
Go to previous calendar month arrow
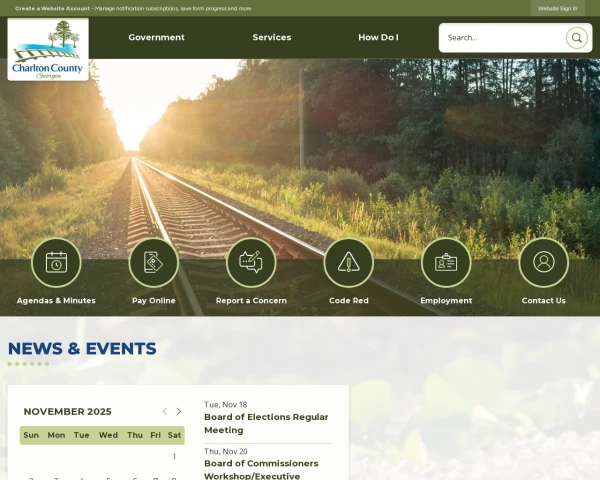[x=165, y=411]
